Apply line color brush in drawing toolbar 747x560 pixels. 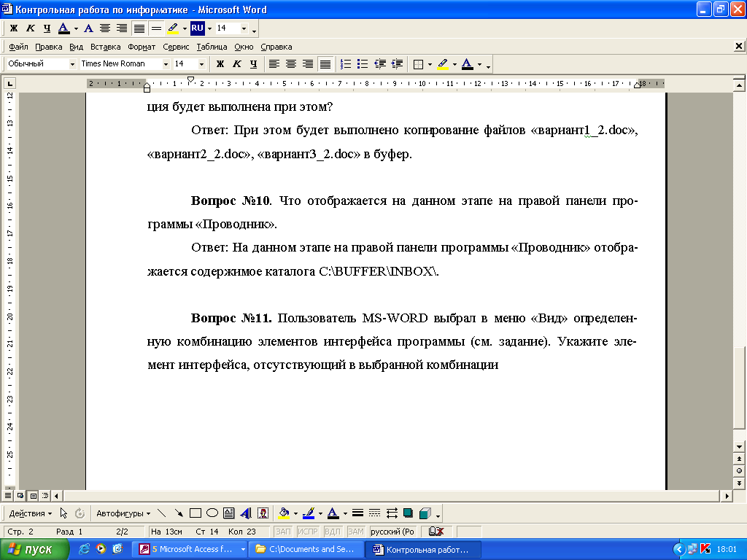[x=309, y=513]
